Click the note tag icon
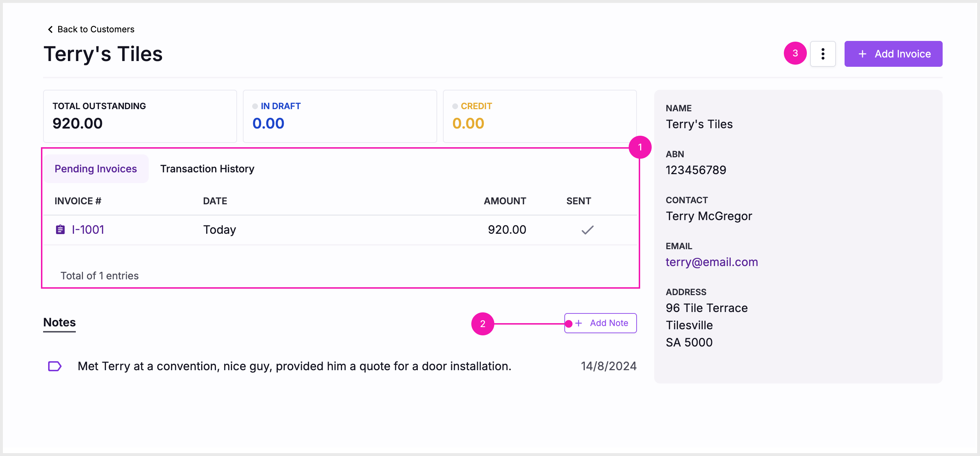Viewport: 980px width, 456px height. [x=55, y=366]
